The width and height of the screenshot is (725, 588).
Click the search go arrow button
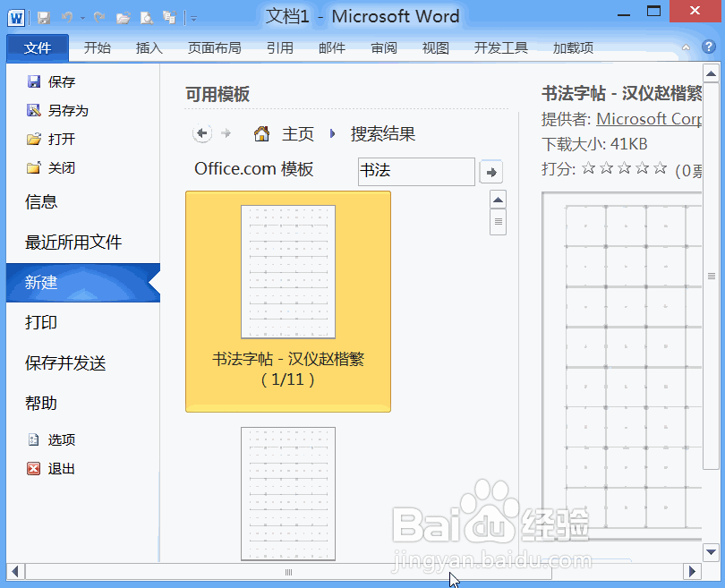491,173
